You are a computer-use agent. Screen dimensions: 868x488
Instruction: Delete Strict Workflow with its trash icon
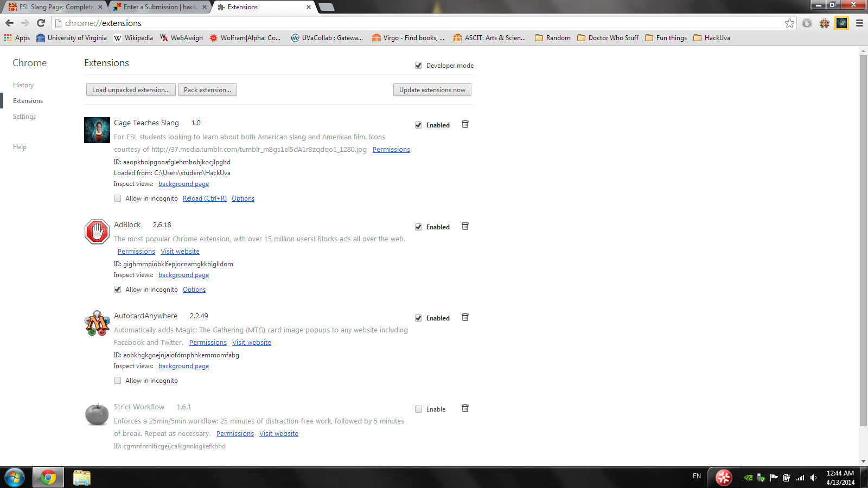465,408
